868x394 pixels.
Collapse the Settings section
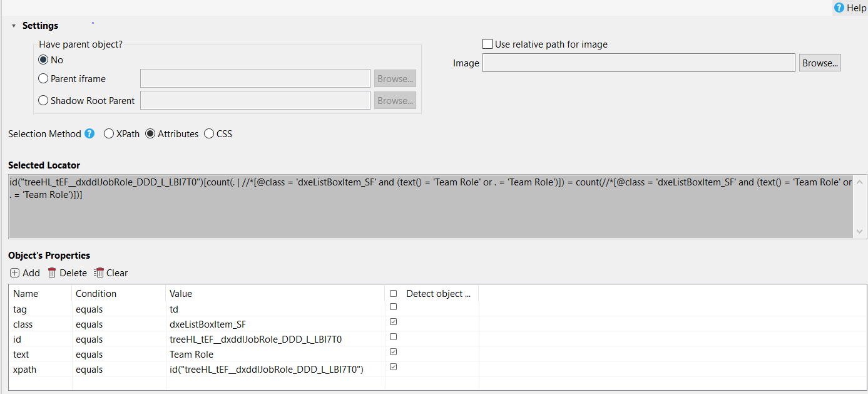(x=14, y=26)
